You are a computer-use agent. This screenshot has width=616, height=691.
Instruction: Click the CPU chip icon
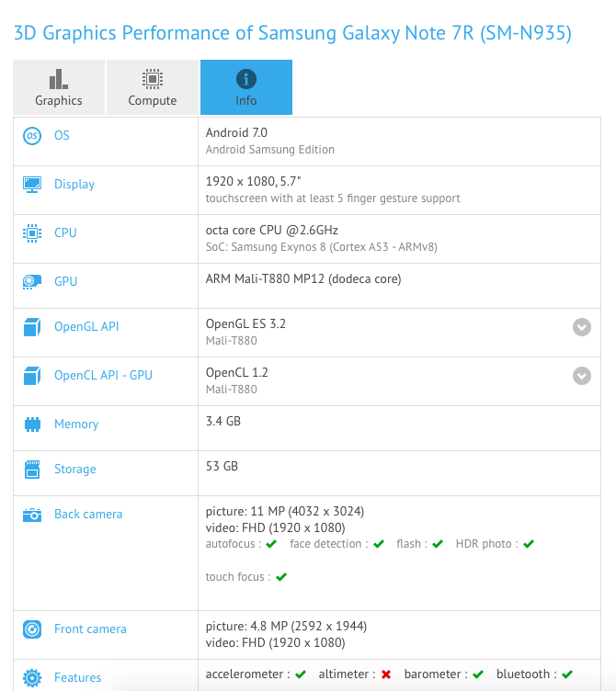point(32,233)
